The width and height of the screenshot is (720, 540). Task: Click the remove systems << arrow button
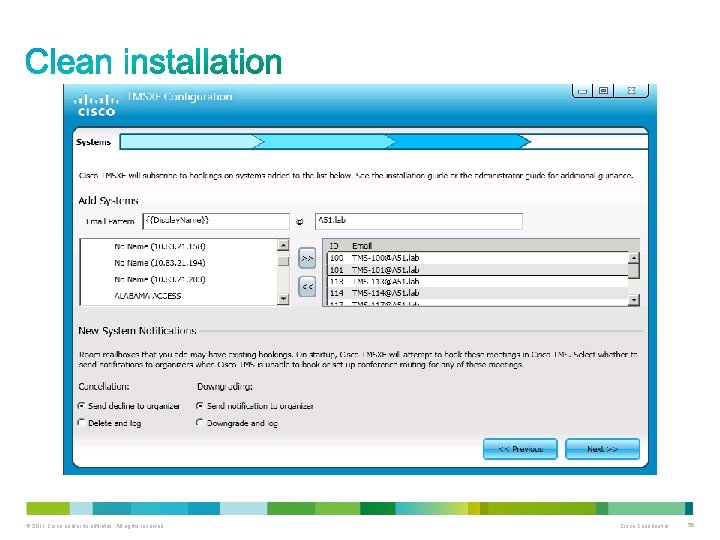[x=307, y=287]
